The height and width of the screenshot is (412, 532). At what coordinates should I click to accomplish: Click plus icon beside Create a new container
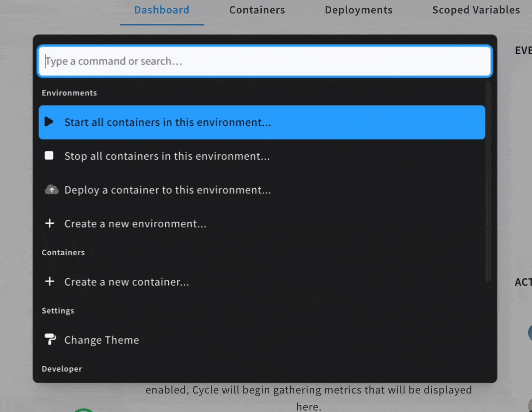49,282
